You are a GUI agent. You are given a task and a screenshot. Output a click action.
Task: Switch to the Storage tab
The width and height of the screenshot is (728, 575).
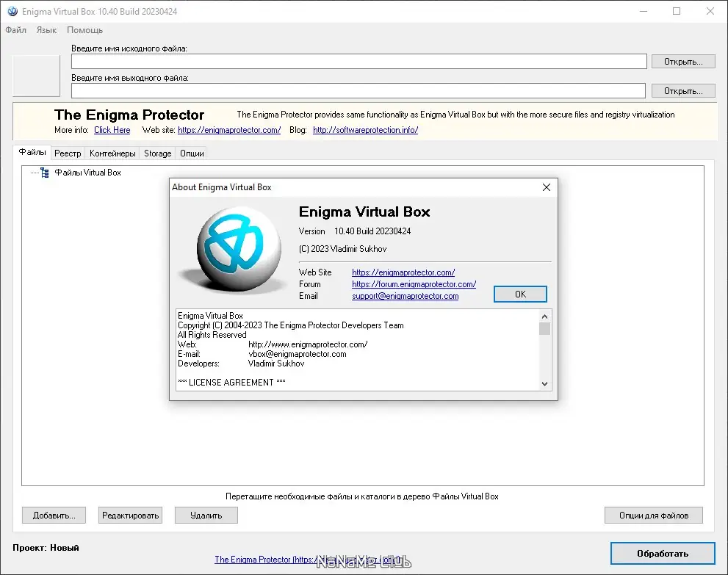pyautogui.click(x=157, y=153)
